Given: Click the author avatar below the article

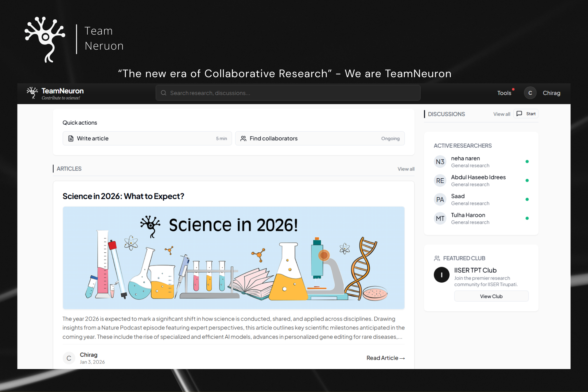Looking at the screenshot, I should coord(69,358).
